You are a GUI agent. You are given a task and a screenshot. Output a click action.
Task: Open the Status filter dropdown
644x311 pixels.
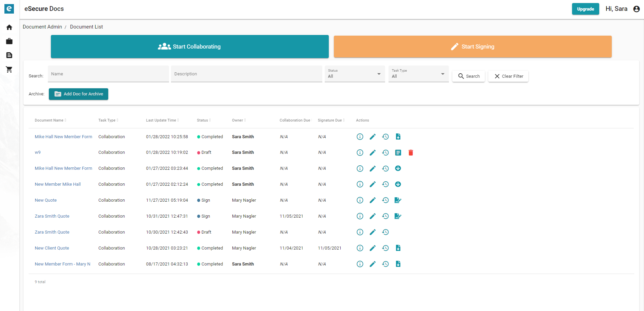tap(354, 74)
